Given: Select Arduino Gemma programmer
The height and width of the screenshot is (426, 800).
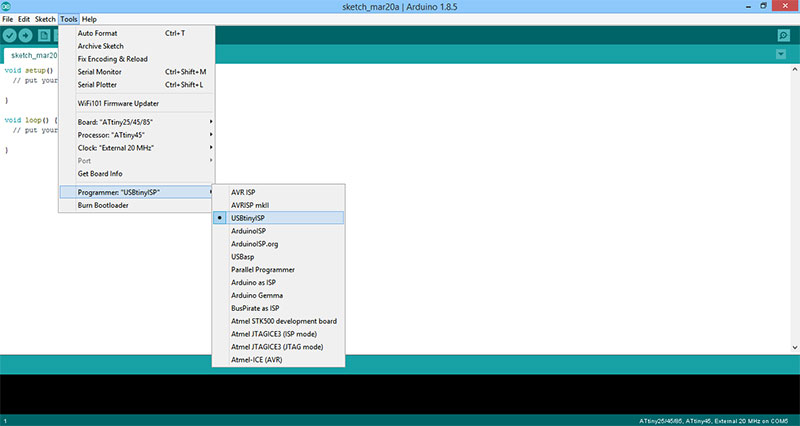Looking at the screenshot, I should 279,295.
